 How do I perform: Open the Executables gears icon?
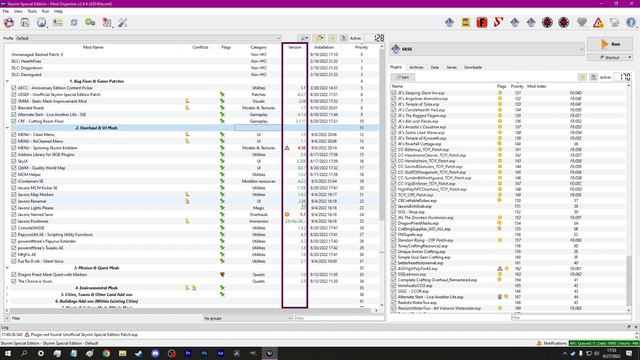(x=90, y=23)
